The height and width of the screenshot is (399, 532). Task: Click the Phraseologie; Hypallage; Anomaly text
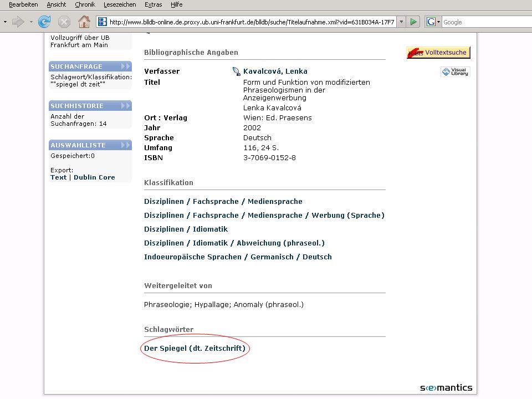(223, 304)
